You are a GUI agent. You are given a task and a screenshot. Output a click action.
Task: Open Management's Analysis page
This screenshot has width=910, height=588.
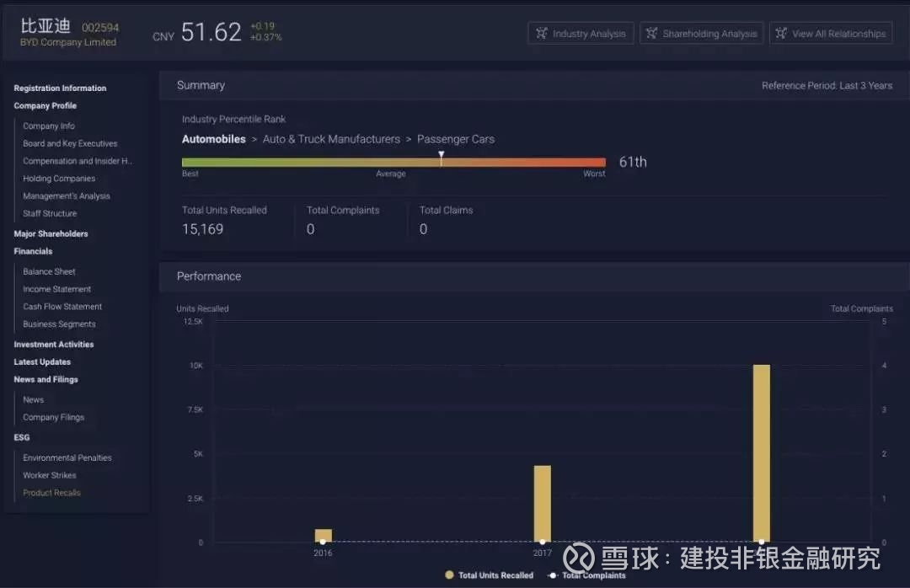click(x=67, y=196)
